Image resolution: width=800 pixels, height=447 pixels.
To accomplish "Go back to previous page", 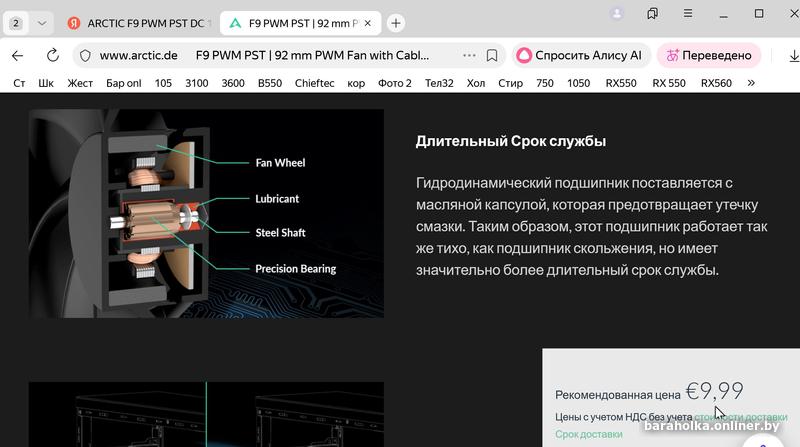I will pos(17,55).
